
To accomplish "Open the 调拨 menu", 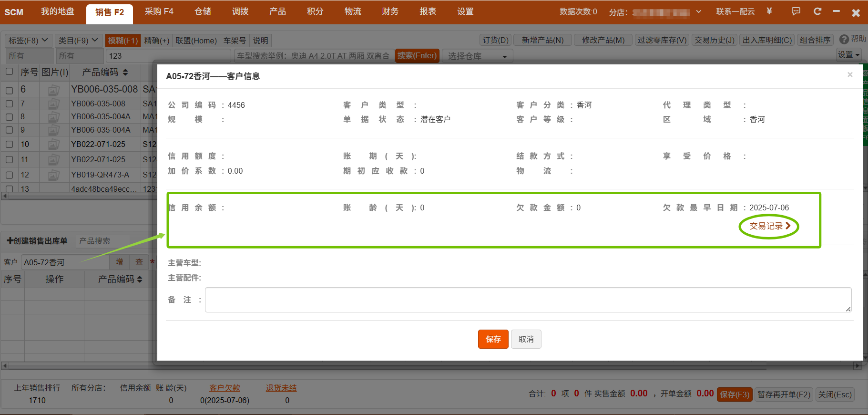I will pyautogui.click(x=240, y=11).
